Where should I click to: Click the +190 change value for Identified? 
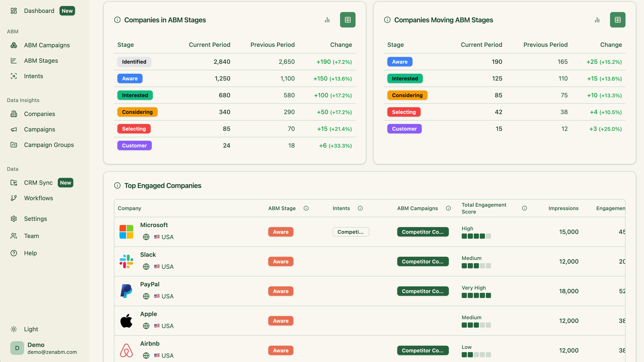pyautogui.click(x=334, y=62)
